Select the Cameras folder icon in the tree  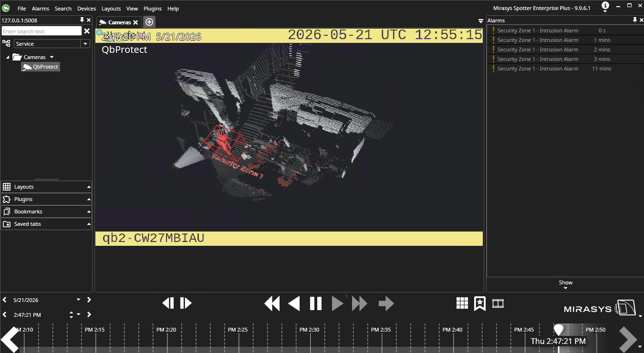click(x=17, y=57)
